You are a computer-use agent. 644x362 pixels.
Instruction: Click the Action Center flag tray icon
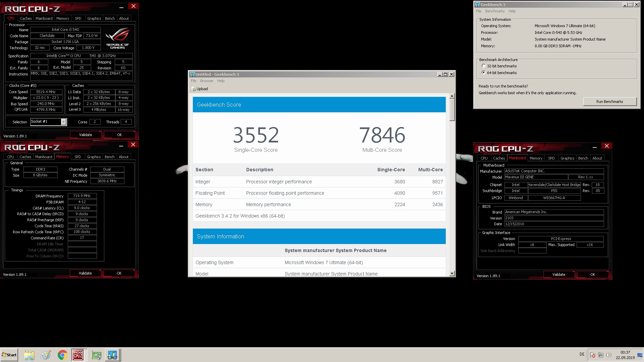(593, 355)
